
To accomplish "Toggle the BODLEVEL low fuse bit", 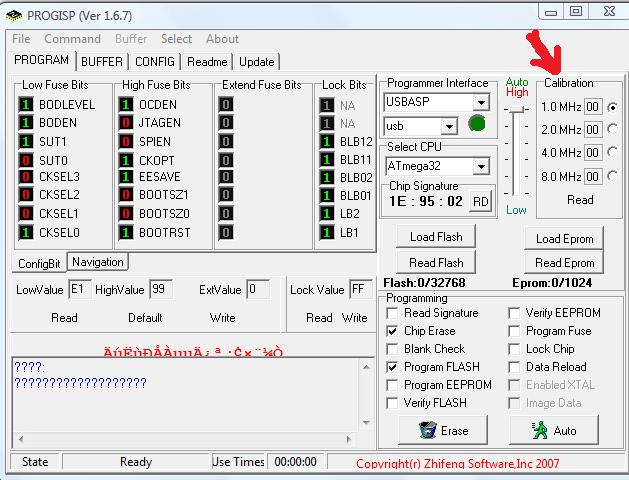I will (x=26, y=105).
